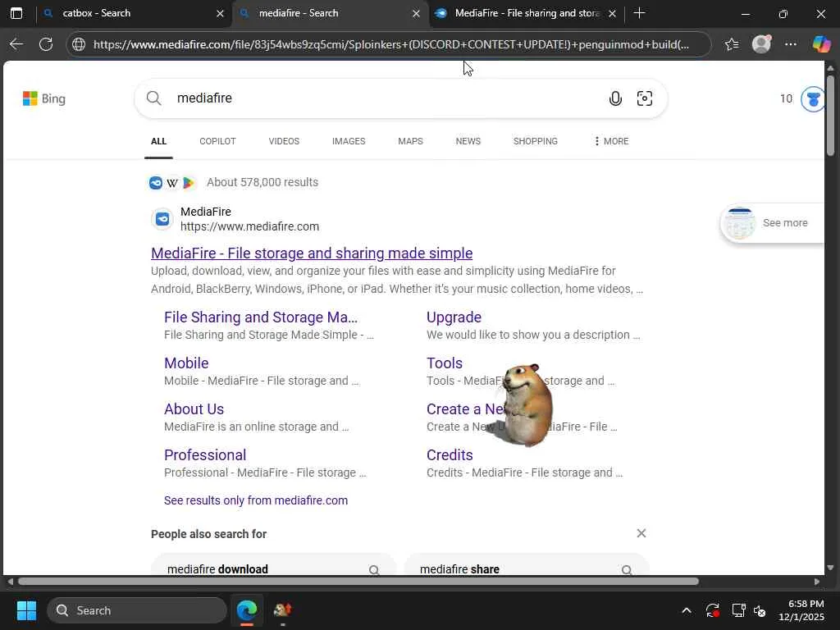The image size is (840, 630).
Task: Expand the See more side panel
Action: 771,223
